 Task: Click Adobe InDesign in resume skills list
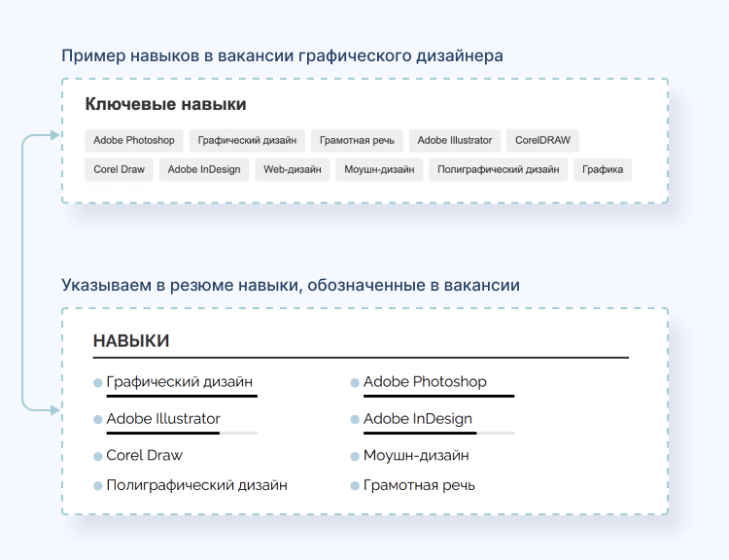click(418, 419)
